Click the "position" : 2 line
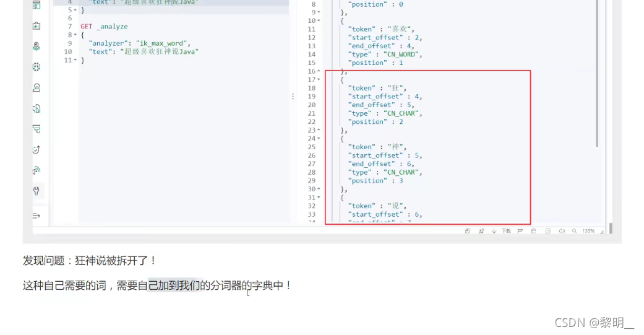The height and width of the screenshot is (335, 644). click(x=375, y=121)
